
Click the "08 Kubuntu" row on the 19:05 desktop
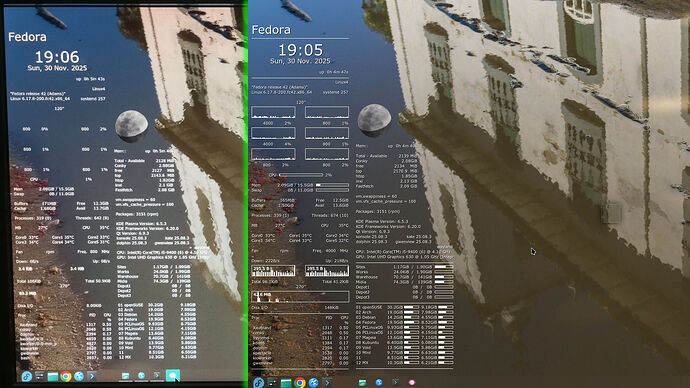(x=404, y=342)
